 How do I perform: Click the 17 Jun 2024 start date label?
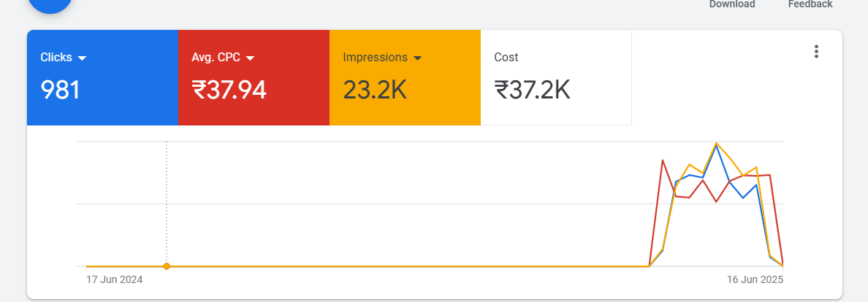[114, 279]
